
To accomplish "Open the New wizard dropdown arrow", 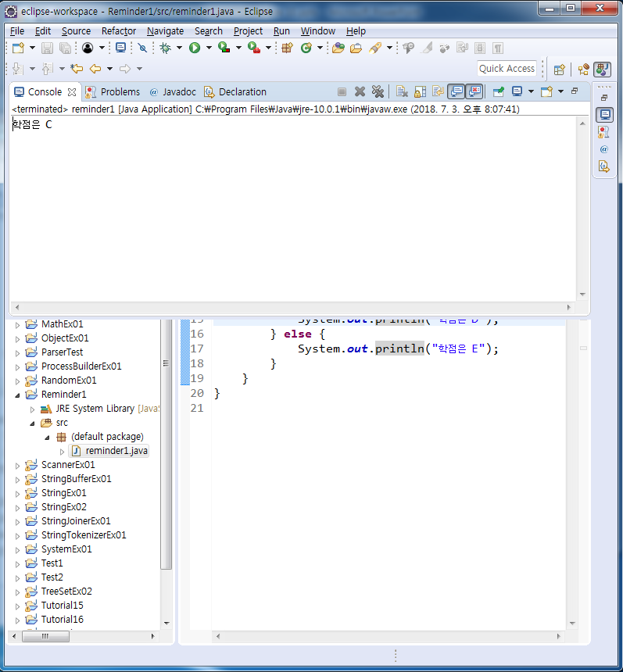I will point(32,48).
